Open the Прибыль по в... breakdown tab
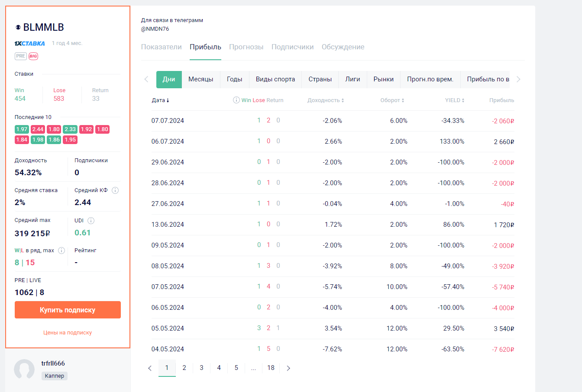Screen dimensions: 582x392 [485, 79]
